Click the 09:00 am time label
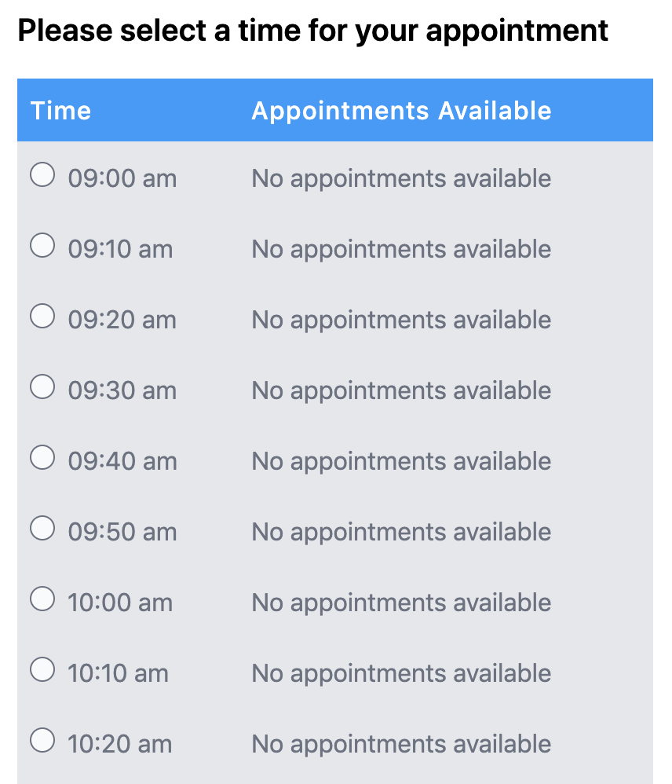The height and width of the screenshot is (784, 672). point(122,178)
